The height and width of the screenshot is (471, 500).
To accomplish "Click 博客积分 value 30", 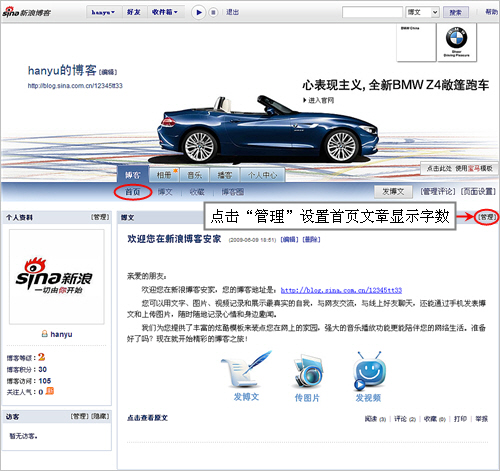I will (43, 369).
